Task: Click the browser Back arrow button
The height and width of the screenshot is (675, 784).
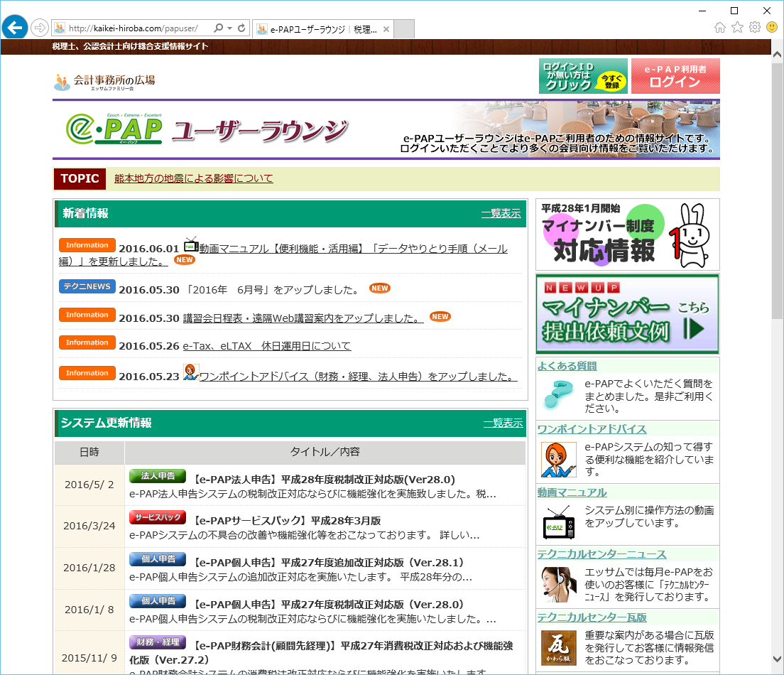Action: click(x=15, y=28)
